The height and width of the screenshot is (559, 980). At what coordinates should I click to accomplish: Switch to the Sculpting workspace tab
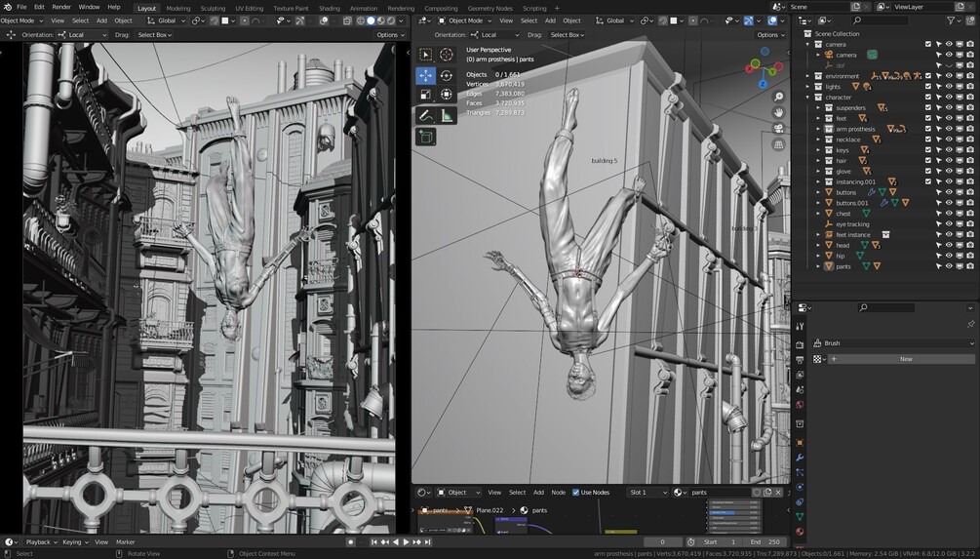click(x=213, y=8)
